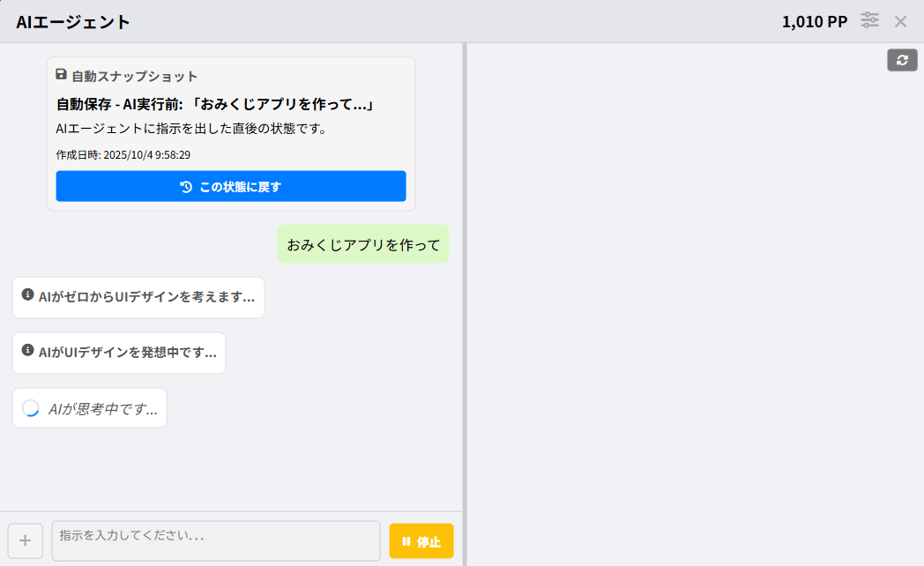This screenshot has width=924, height=566.
Task: Click the floppy disk icon on 自動スナップショット
Action: [x=61, y=75]
